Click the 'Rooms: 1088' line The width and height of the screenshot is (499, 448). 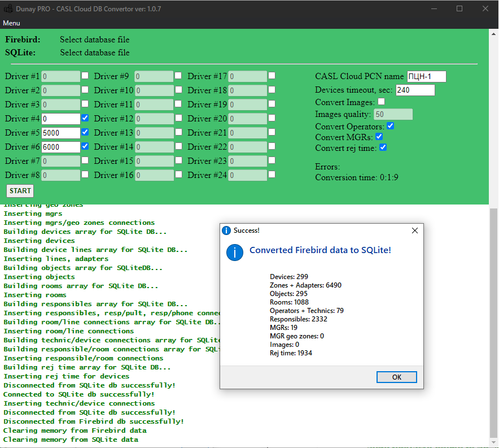tap(289, 302)
